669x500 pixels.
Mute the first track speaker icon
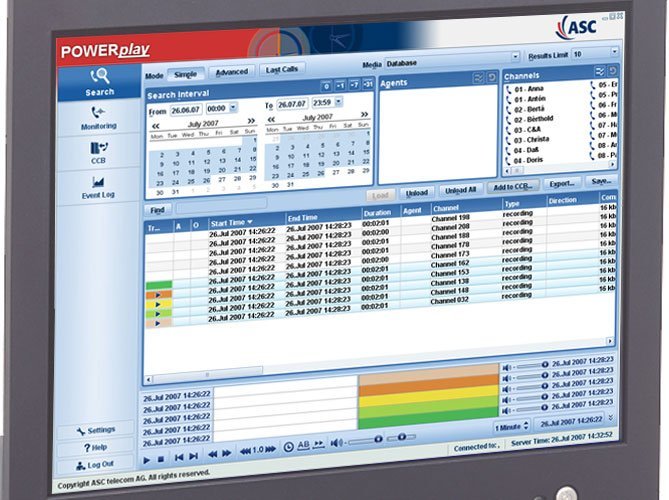pyautogui.click(x=506, y=368)
